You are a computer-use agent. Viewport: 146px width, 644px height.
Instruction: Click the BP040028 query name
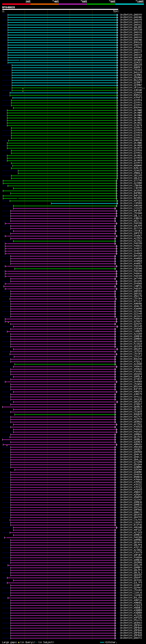[x=8, y=8]
